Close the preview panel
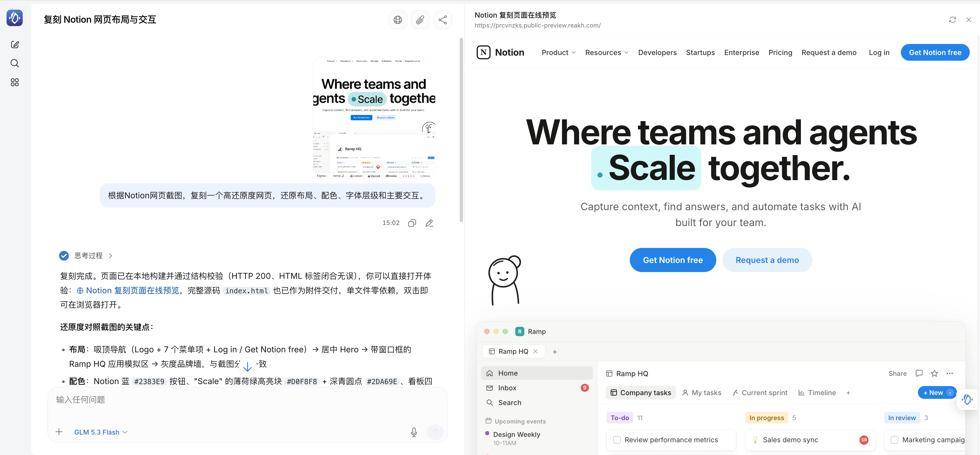 click(969, 20)
